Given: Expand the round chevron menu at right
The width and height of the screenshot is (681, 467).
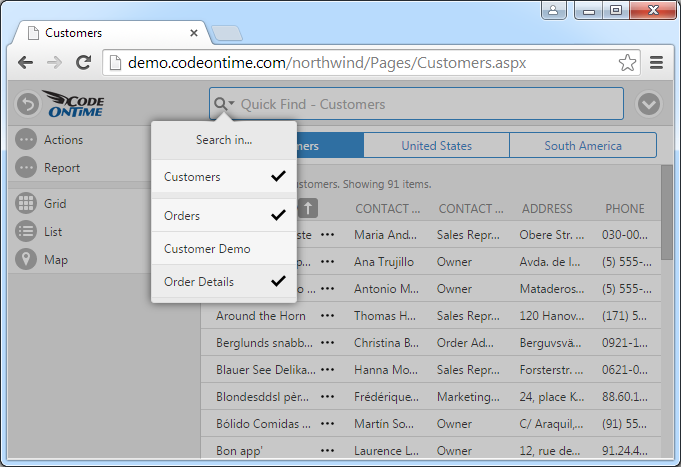Looking at the screenshot, I should (x=650, y=104).
